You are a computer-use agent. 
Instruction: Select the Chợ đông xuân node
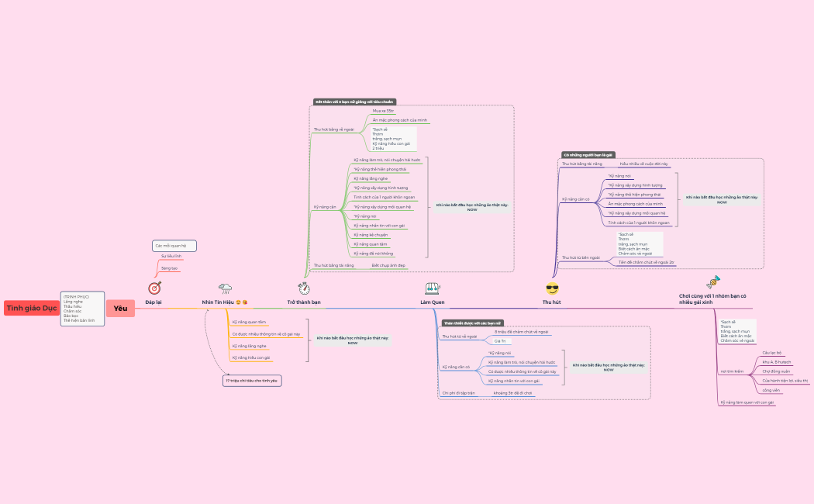coord(776,371)
